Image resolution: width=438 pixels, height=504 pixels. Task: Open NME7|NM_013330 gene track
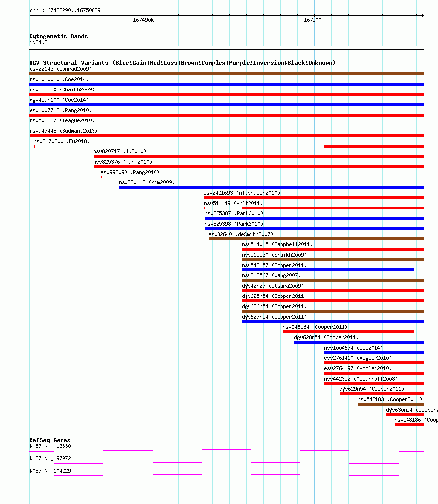(x=50, y=446)
